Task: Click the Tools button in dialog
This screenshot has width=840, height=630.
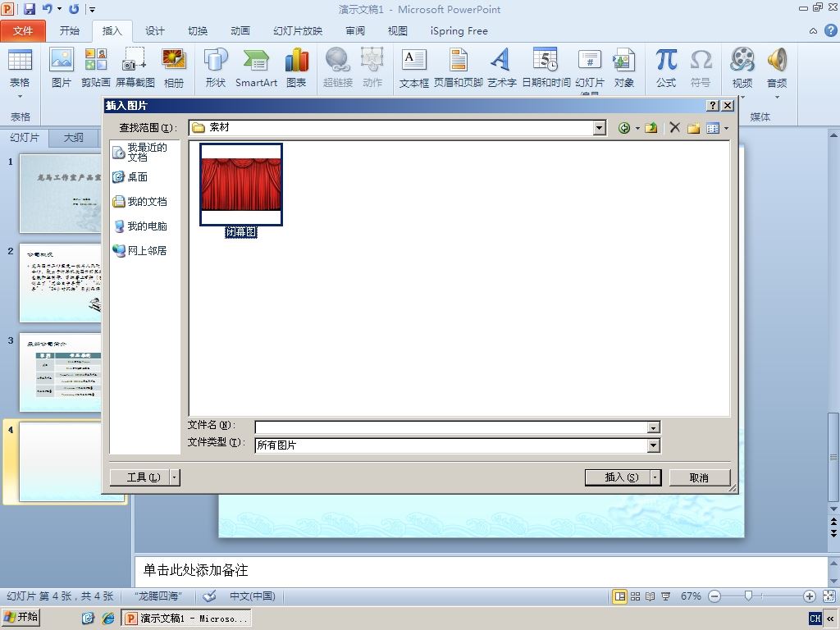Action: click(139, 477)
